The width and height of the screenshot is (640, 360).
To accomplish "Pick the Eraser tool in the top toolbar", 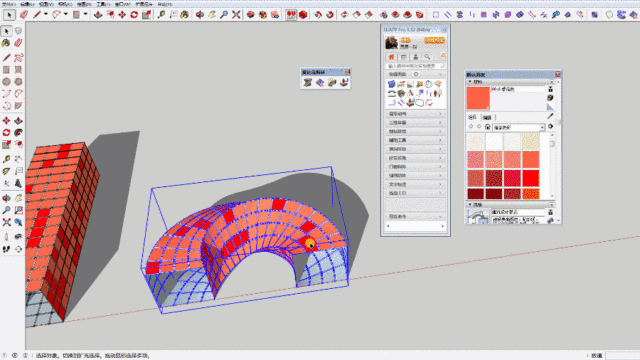I will click(x=24, y=15).
